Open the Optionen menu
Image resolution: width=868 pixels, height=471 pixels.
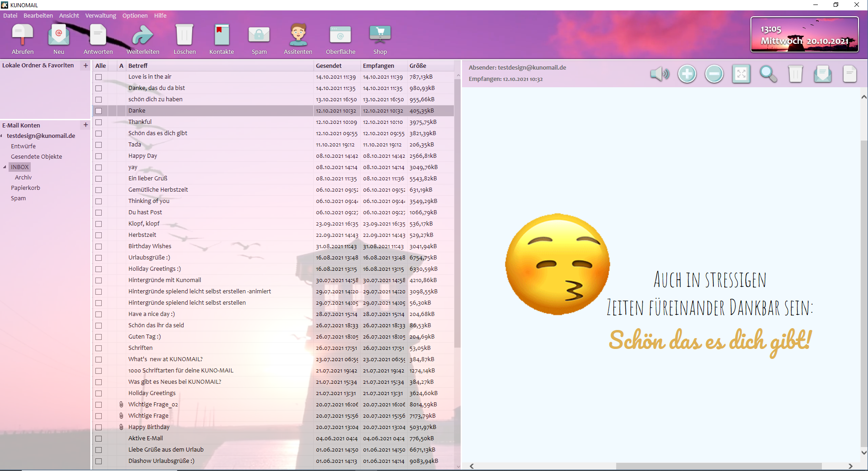click(x=135, y=15)
